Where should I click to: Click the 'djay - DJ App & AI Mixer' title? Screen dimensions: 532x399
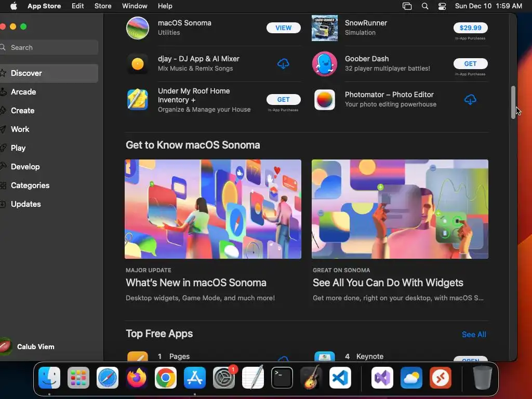198,59
